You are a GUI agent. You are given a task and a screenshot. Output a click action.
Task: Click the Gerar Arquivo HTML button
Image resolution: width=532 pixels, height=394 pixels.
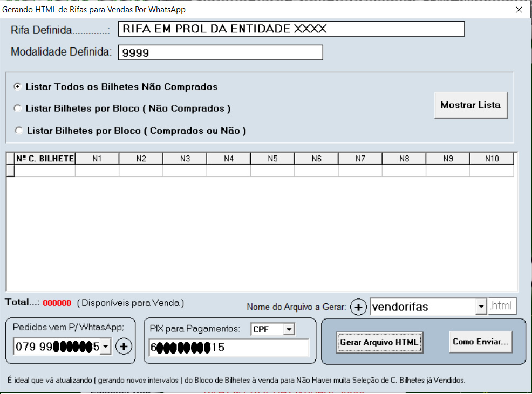pyautogui.click(x=379, y=342)
